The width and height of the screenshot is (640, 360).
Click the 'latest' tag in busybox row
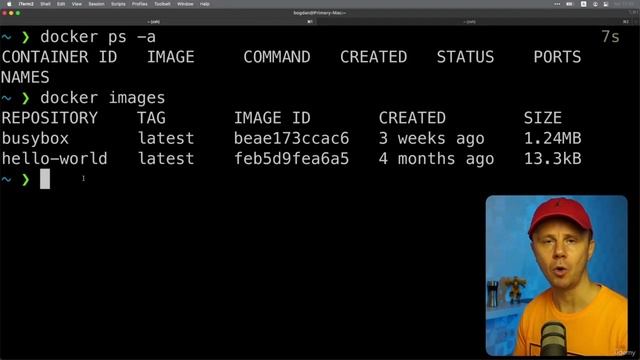point(166,139)
